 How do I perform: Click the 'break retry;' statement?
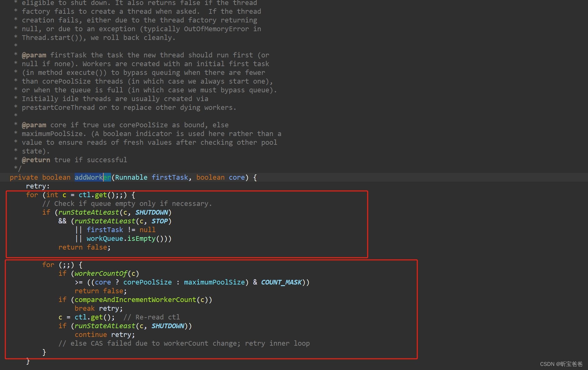tap(99, 308)
